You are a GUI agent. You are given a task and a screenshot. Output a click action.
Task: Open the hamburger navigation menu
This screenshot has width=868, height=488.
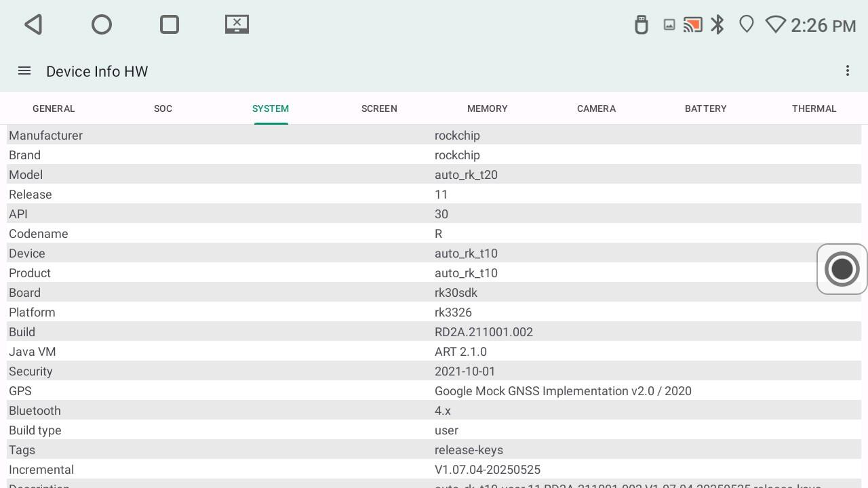pos(24,71)
